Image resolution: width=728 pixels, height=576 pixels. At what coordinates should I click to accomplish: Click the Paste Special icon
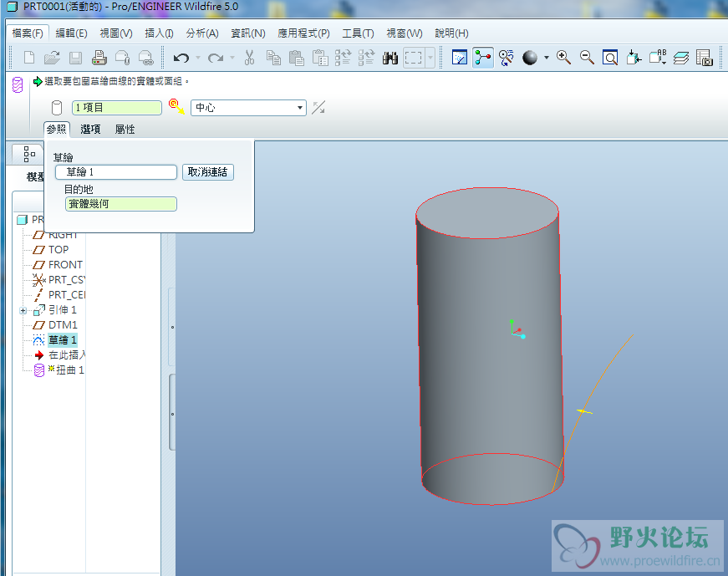[x=320, y=58]
